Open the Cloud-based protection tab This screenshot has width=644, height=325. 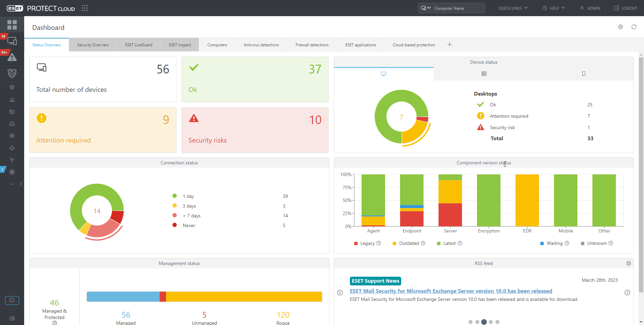(414, 45)
